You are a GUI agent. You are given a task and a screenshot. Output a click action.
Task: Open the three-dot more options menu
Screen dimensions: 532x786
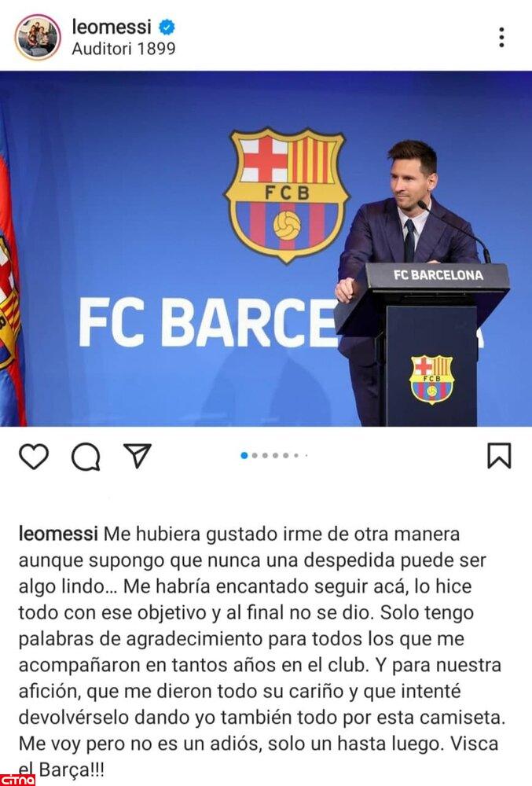[501, 37]
